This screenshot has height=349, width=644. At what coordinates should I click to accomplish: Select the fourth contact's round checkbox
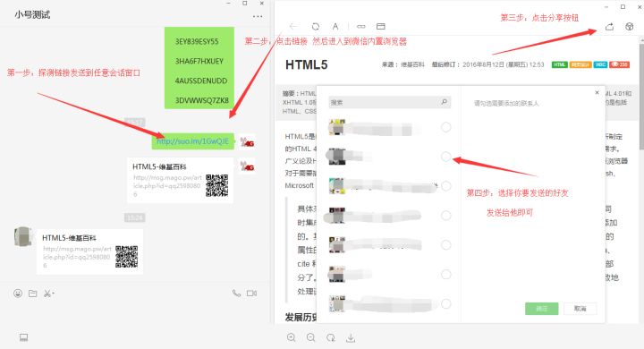pyautogui.click(x=446, y=216)
